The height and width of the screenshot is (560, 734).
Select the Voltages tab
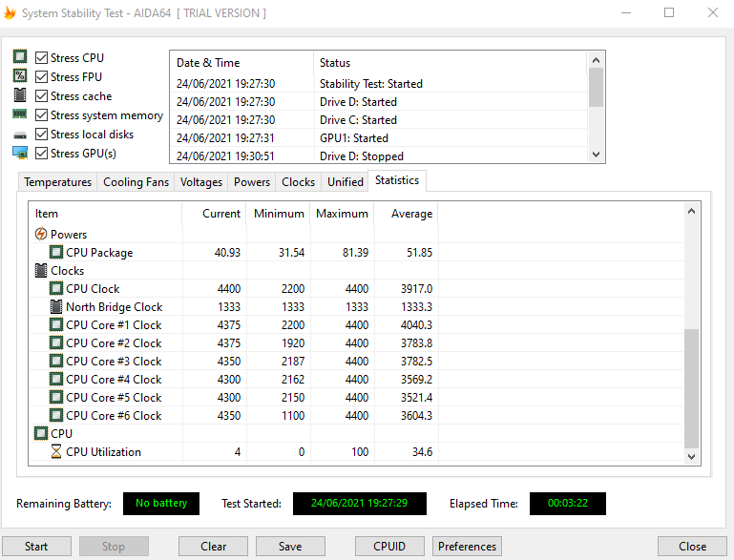pyautogui.click(x=201, y=182)
